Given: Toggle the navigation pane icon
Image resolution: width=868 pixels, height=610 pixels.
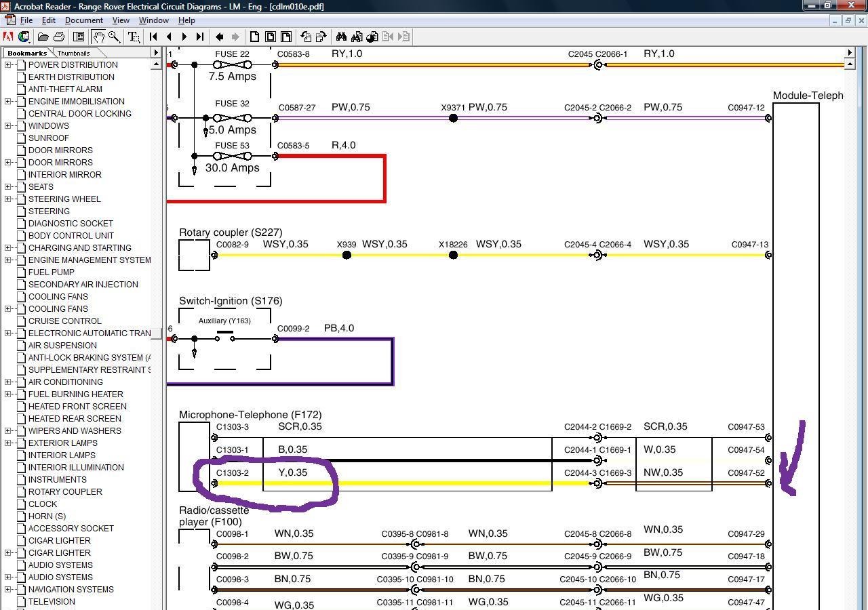Looking at the screenshot, I should 79,37.
